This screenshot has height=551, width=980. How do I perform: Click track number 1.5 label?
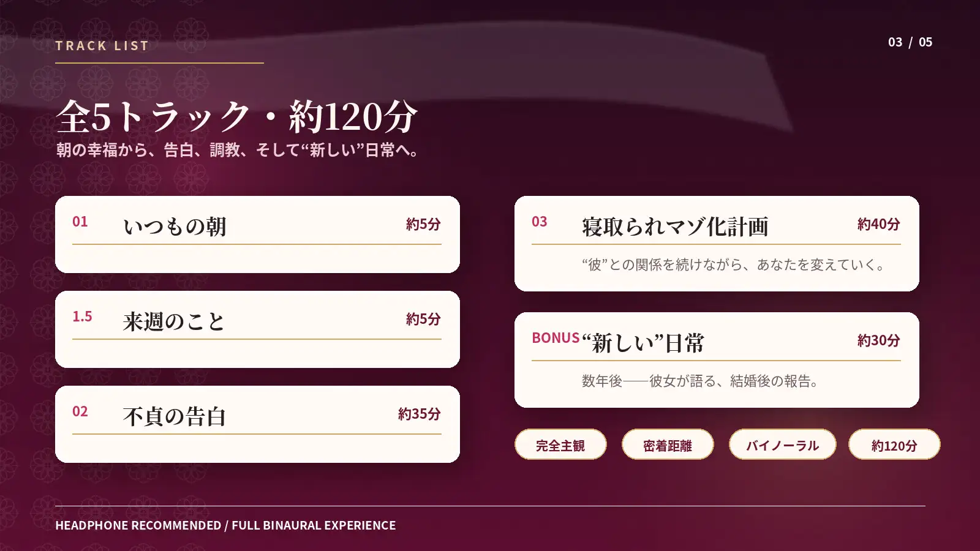82,317
